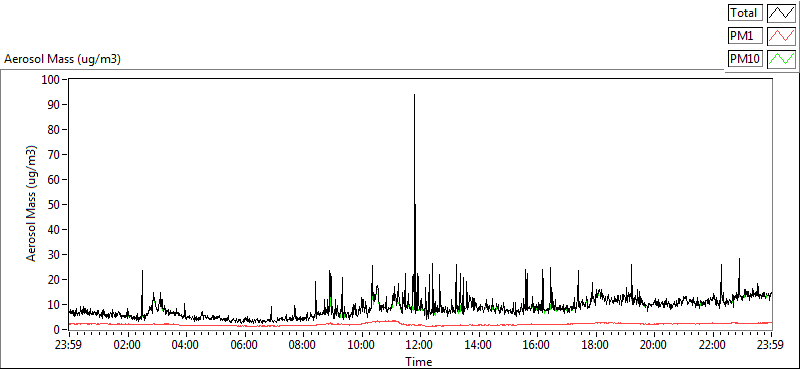
Task: Click the Aerosol Mass (ug/m3) chart title
Action: pos(62,59)
